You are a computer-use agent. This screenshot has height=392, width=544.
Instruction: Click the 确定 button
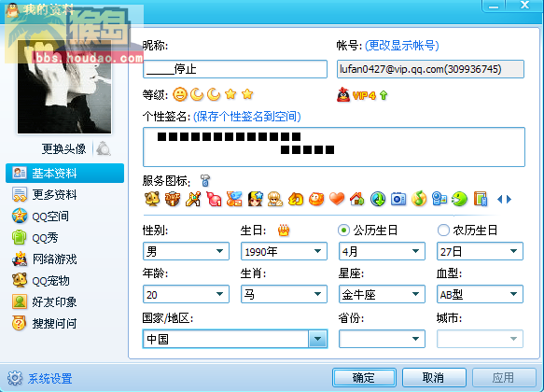click(x=364, y=377)
